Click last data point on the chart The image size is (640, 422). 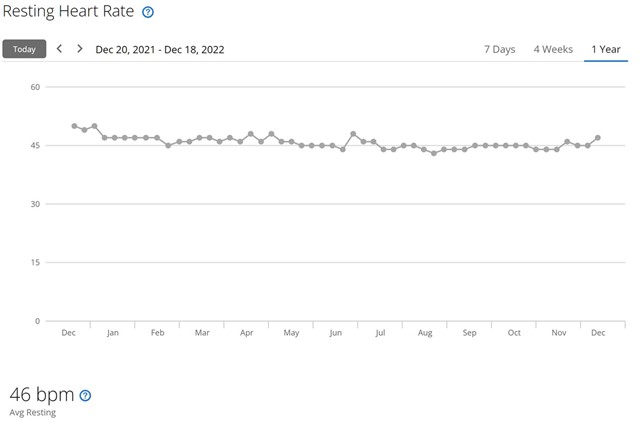(x=597, y=137)
